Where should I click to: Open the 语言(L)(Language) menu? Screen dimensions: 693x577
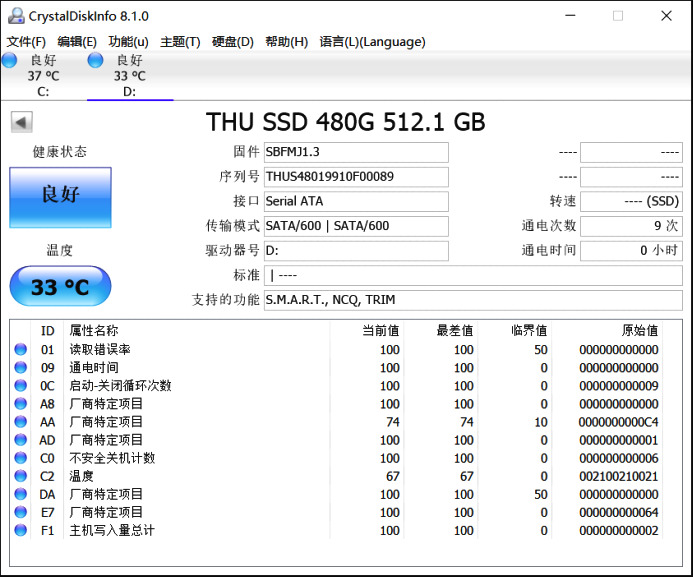[372, 42]
